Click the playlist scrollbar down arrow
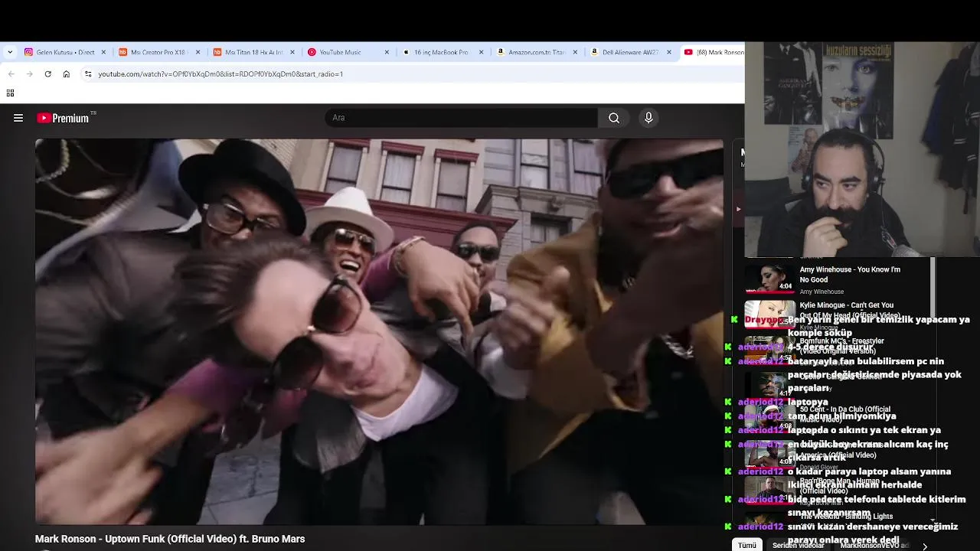The image size is (980, 551). click(x=933, y=520)
